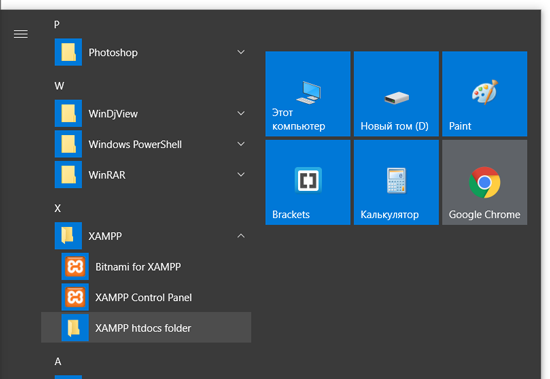Click the WinRAR label text
This screenshot has width=550, height=379.
point(107,175)
